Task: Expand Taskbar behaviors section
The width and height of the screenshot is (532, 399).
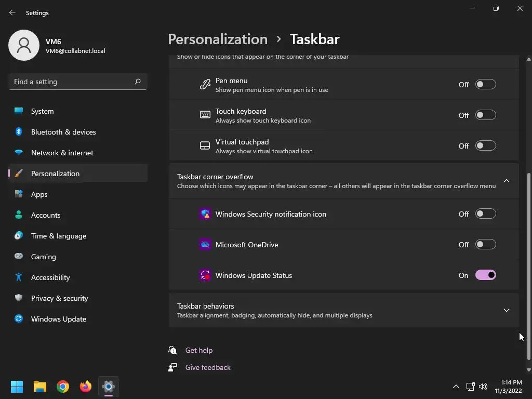Action: pos(506,310)
